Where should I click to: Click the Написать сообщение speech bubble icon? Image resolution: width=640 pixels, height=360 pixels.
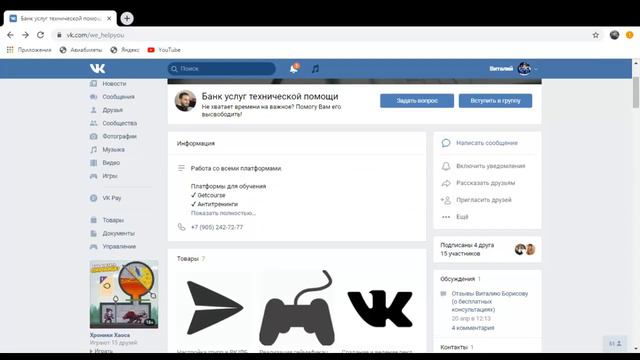click(446, 143)
